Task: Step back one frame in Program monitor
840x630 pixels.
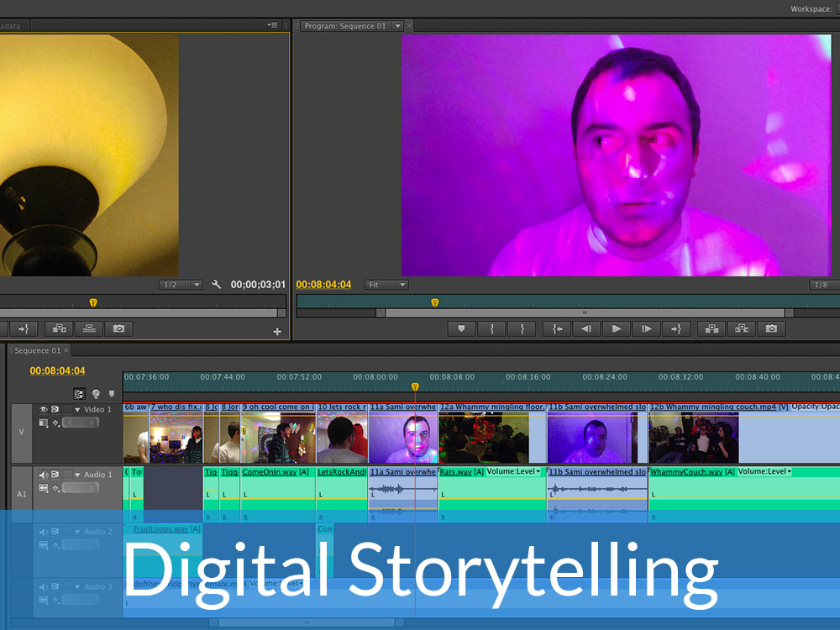Action: click(x=586, y=328)
